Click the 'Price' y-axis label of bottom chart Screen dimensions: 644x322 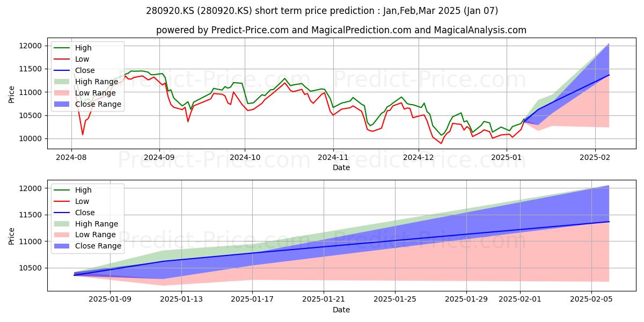12,236
